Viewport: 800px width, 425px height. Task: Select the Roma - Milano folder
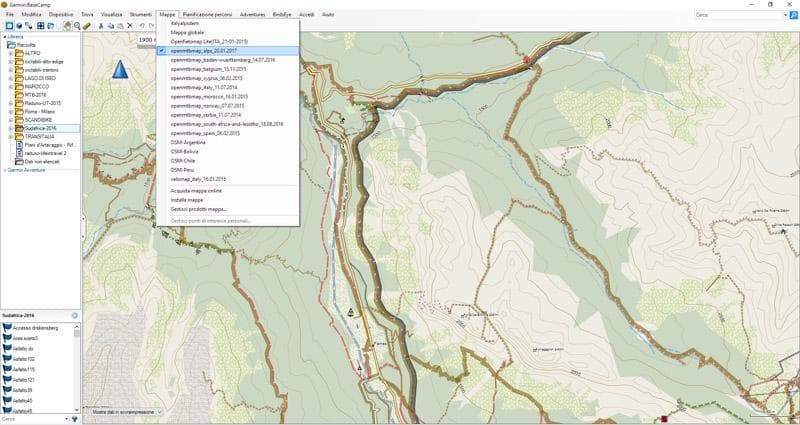[x=39, y=112]
